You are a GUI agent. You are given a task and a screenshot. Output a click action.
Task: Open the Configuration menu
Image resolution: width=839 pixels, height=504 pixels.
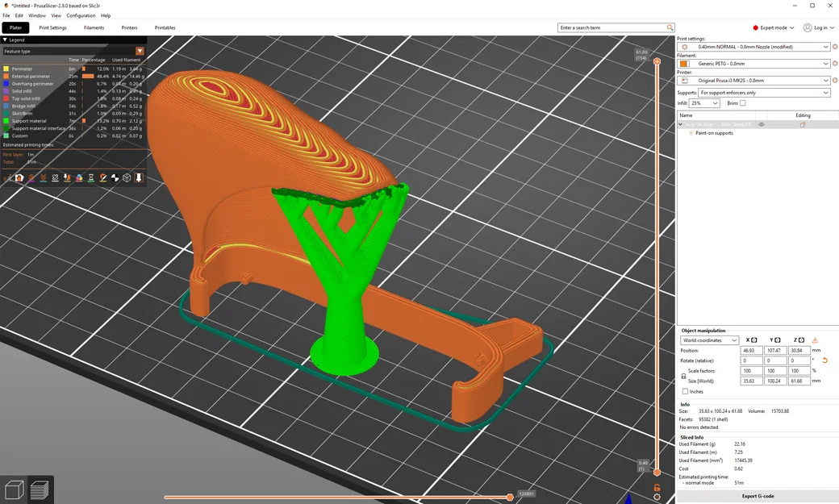(x=81, y=15)
